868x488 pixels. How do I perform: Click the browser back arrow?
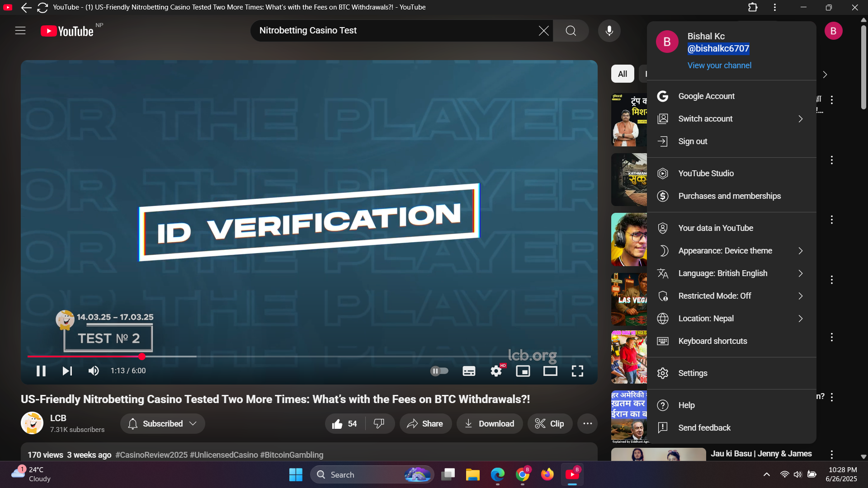(x=26, y=7)
